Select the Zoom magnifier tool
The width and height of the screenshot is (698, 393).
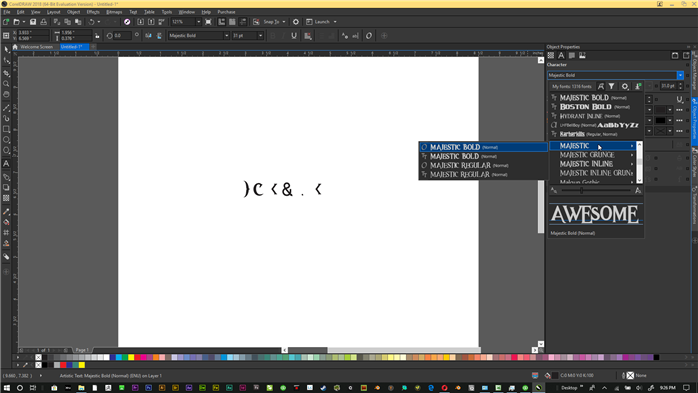pos(6,84)
